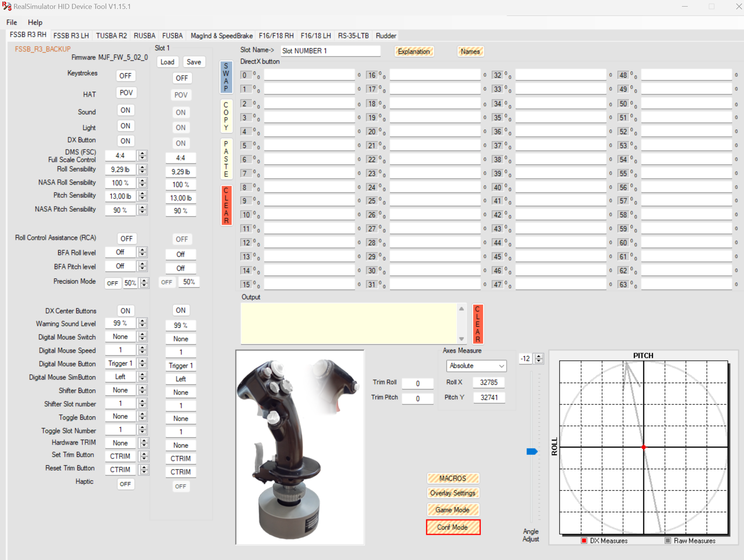Screen dimensions: 744x560
Task: Click the vertical COPY button
Action: pos(226,116)
